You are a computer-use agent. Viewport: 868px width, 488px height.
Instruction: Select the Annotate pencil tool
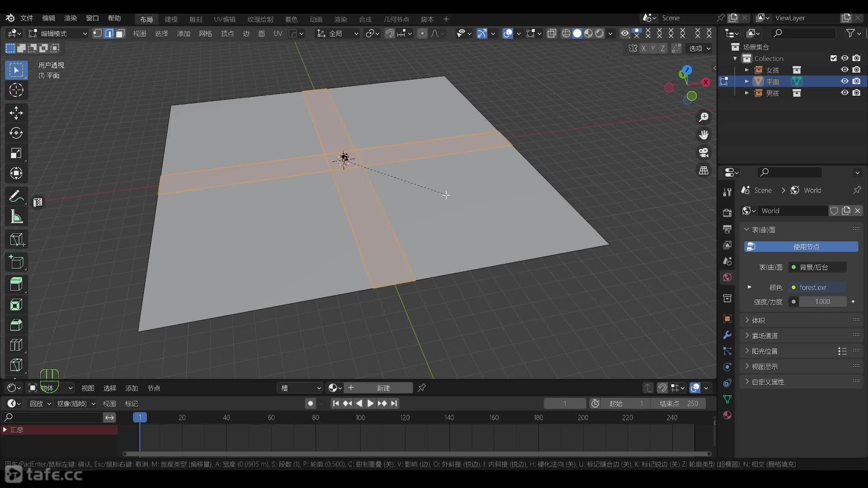pyautogui.click(x=16, y=196)
